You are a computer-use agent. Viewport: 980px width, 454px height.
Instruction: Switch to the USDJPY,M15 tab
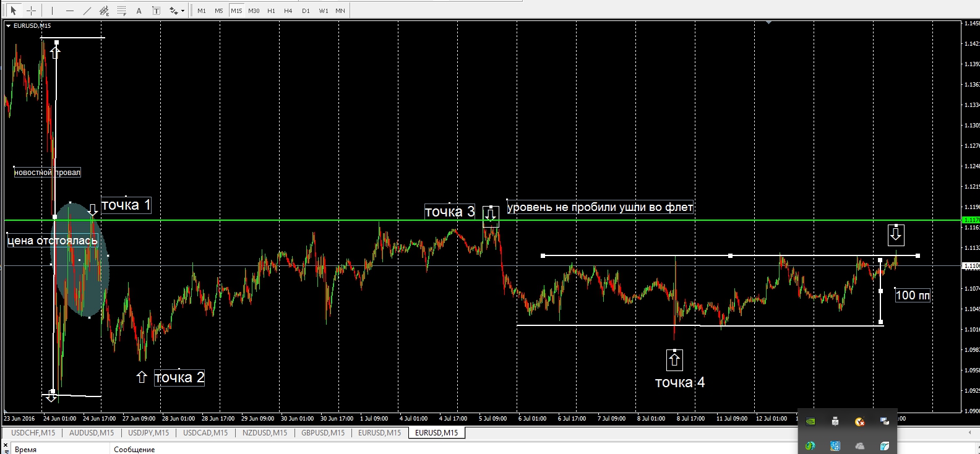click(148, 433)
